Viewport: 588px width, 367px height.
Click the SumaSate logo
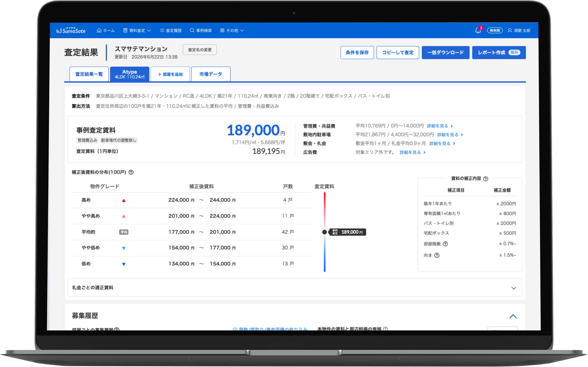click(71, 30)
